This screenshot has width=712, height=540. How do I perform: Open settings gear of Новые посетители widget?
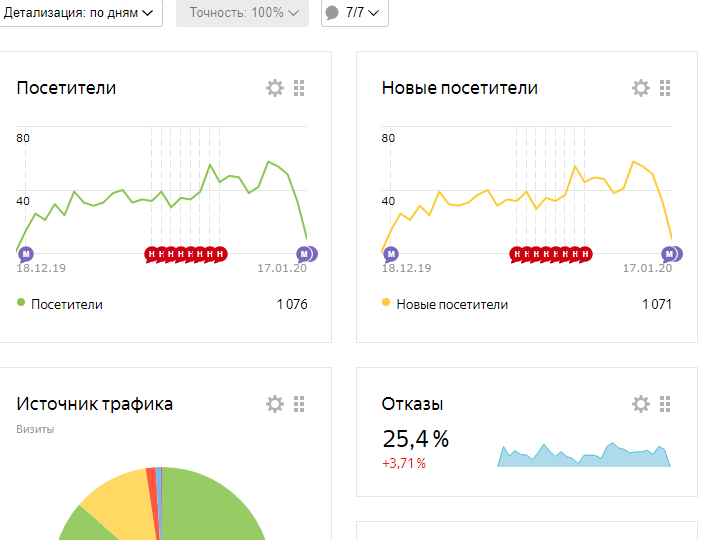[641, 88]
